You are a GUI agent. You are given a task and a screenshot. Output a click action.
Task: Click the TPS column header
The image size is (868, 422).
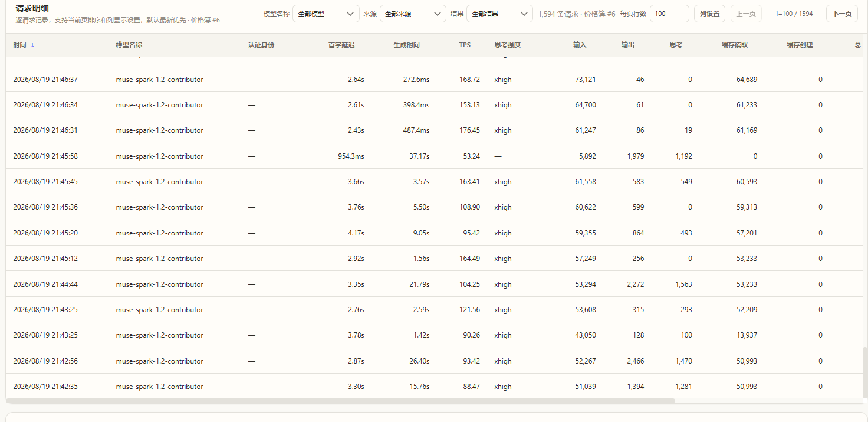(465, 45)
